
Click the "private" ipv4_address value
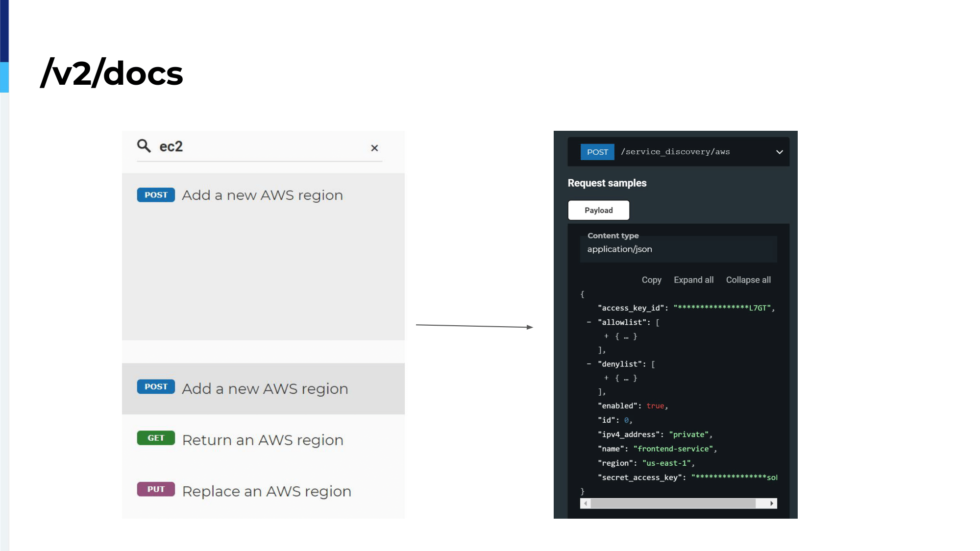coord(689,434)
